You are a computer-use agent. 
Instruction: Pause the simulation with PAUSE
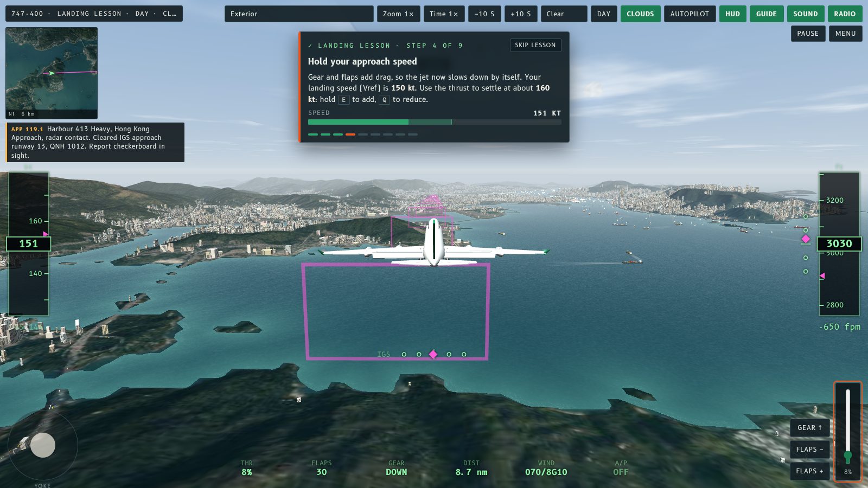point(808,33)
